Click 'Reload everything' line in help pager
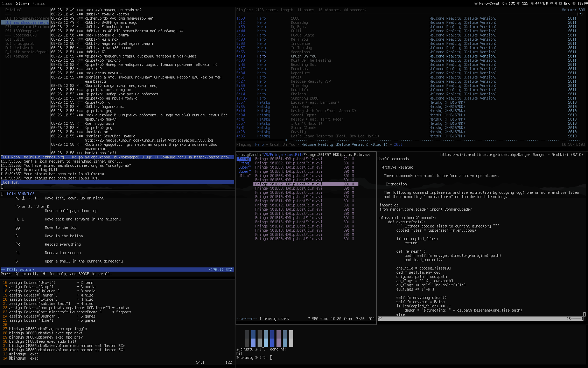The image size is (588, 368). point(63,244)
